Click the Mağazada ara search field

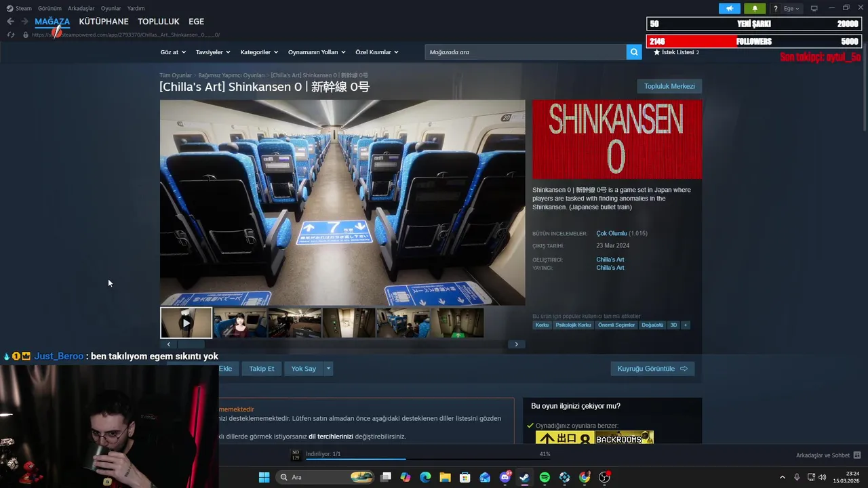click(526, 52)
